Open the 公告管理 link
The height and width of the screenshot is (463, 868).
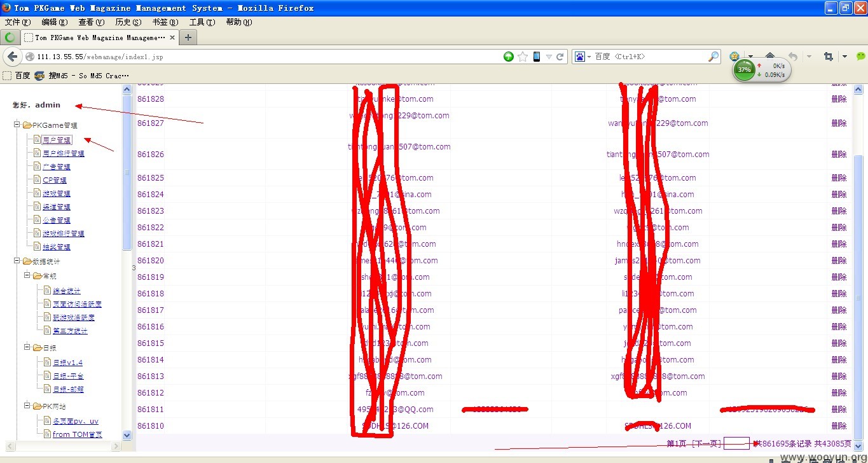(x=57, y=220)
